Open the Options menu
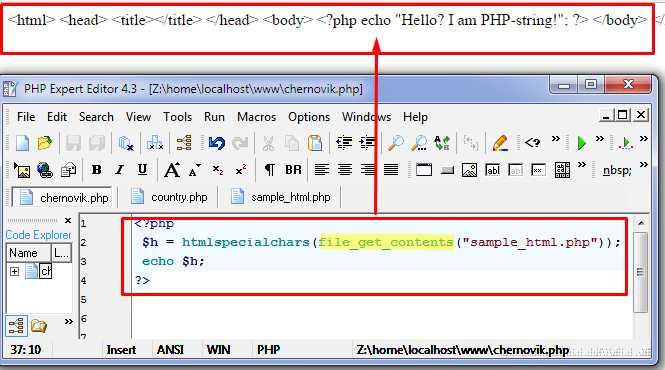Image resolution: width=665 pixels, height=370 pixels. click(309, 117)
